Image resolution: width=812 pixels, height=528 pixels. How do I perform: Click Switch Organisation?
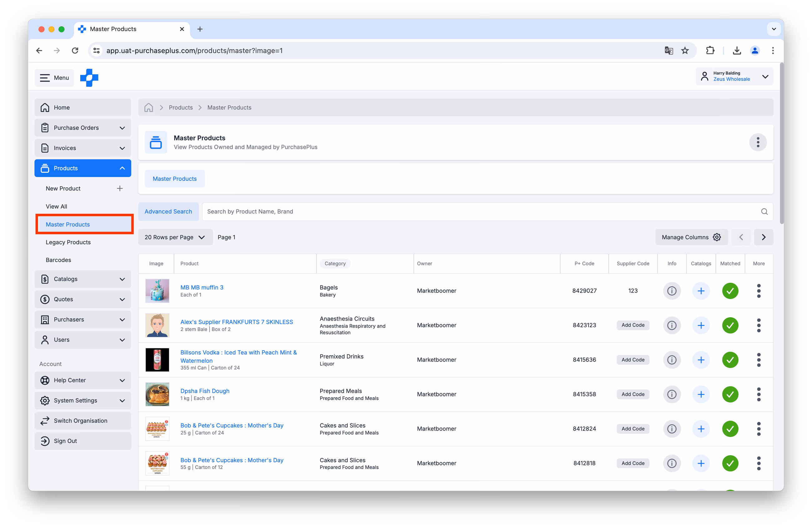pos(82,421)
